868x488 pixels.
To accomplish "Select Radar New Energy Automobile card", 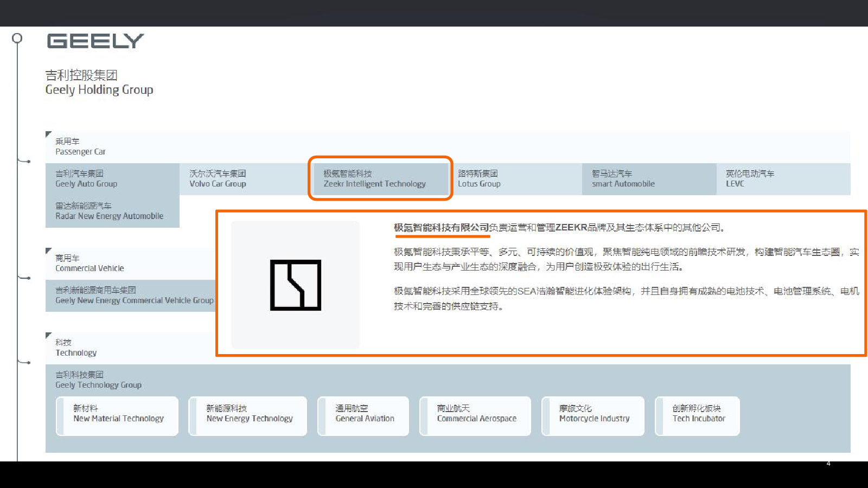I will coord(112,211).
